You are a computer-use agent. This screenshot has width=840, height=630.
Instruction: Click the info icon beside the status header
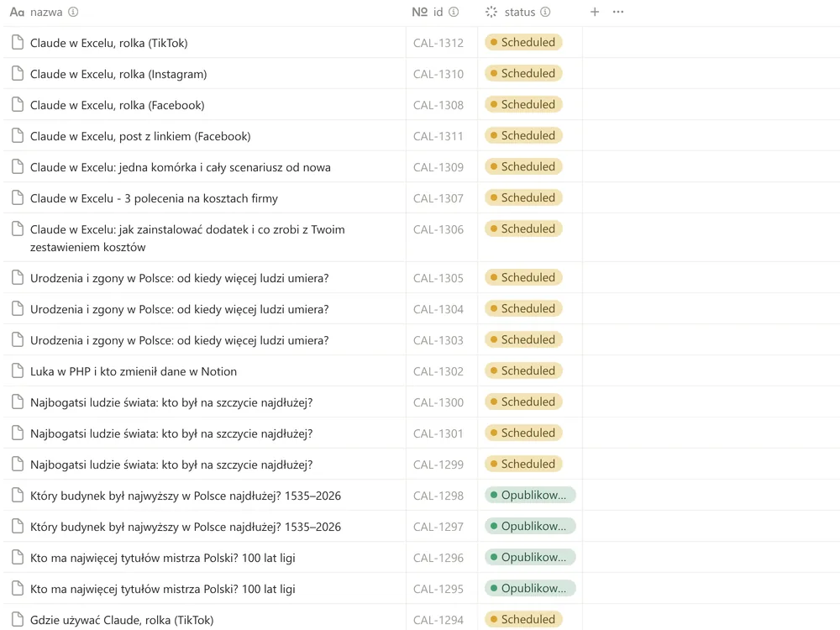[545, 12]
